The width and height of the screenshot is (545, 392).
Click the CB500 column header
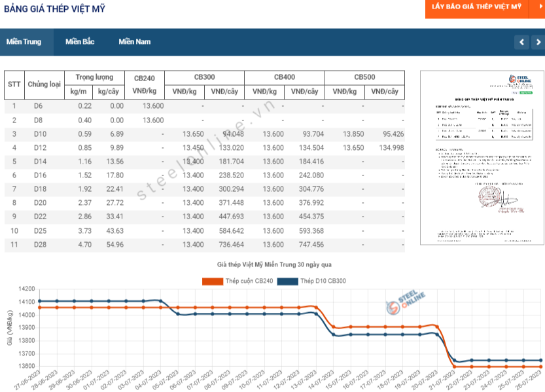click(x=364, y=77)
